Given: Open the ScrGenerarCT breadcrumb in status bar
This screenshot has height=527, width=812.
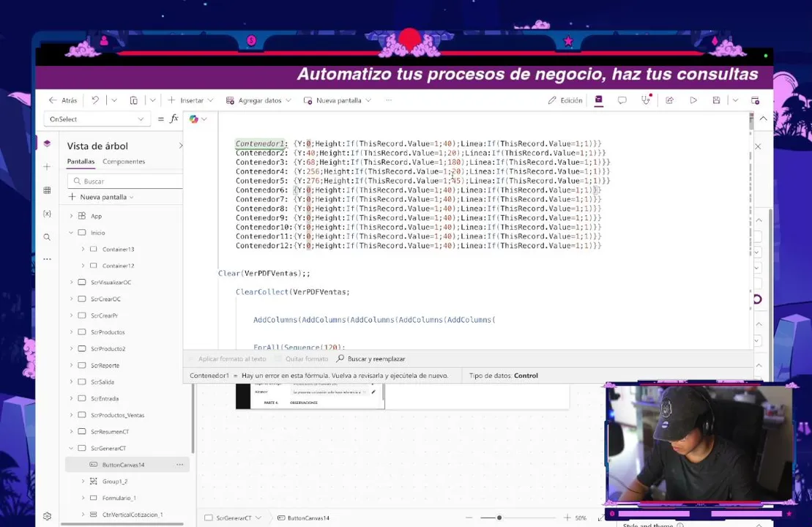Looking at the screenshot, I should pos(233,517).
